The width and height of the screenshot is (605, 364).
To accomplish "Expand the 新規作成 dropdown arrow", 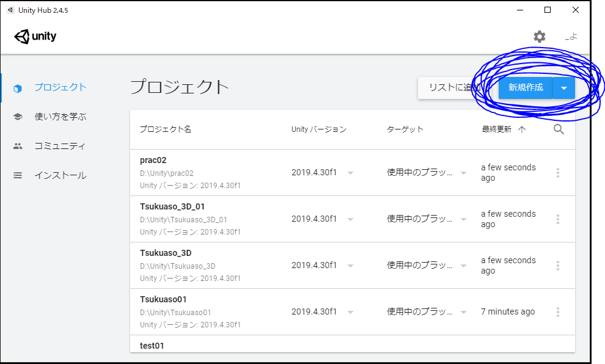I will click(x=564, y=88).
